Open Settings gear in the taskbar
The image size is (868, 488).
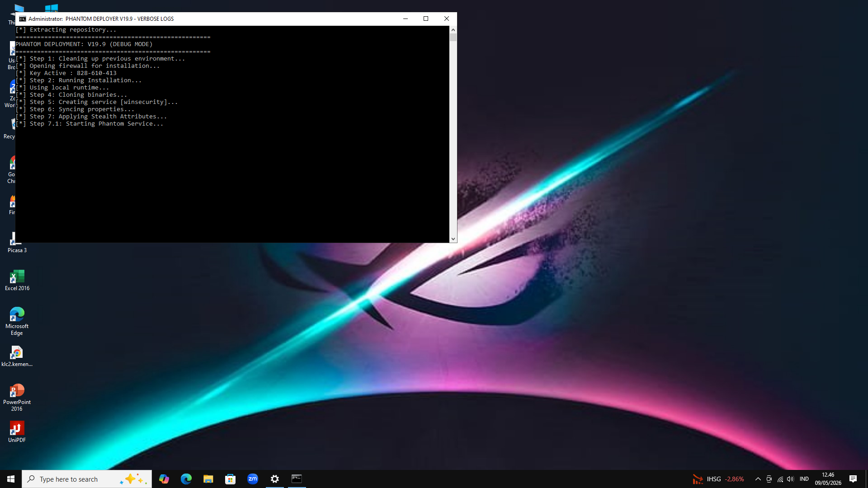point(274,479)
